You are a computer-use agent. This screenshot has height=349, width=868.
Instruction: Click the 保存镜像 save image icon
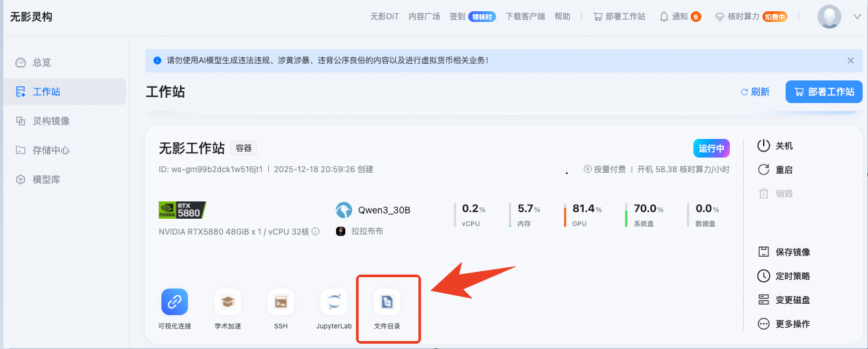pos(764,252)
